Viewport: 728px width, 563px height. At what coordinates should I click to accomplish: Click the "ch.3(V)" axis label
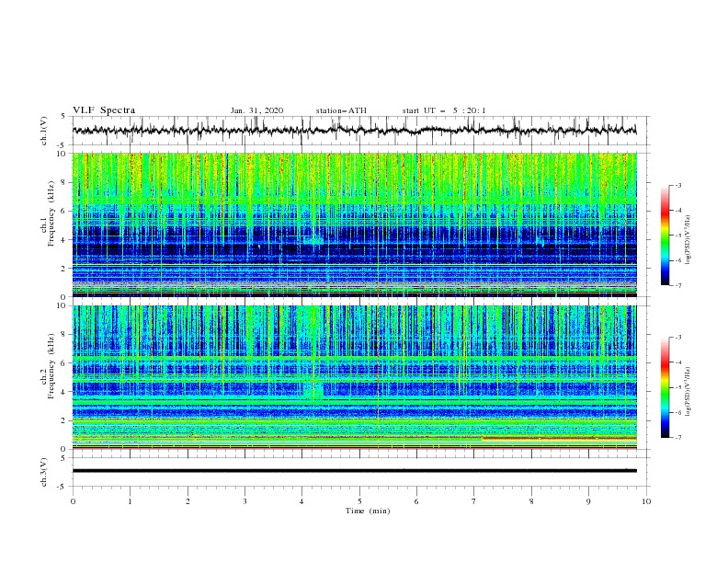pyautogui.click(x=44, y=472)
